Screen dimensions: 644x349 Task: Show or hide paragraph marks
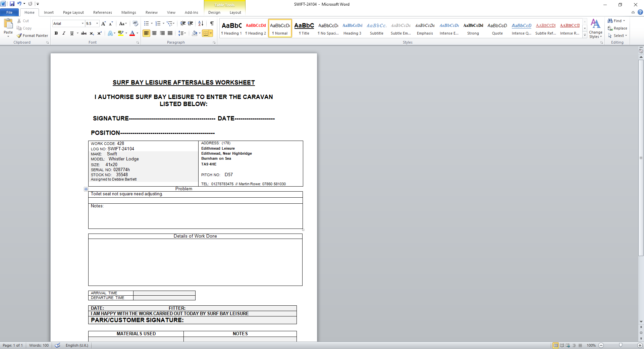(x=212, y=23)
